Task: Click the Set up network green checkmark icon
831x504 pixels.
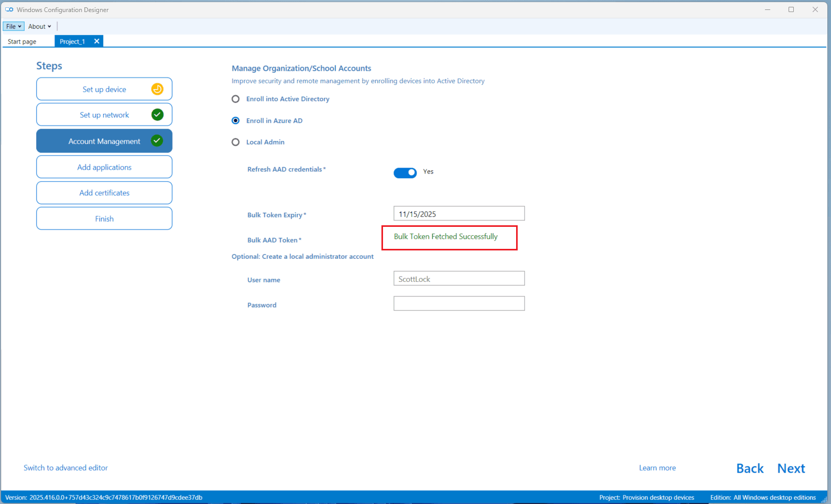Action: [x=157, y=115]
